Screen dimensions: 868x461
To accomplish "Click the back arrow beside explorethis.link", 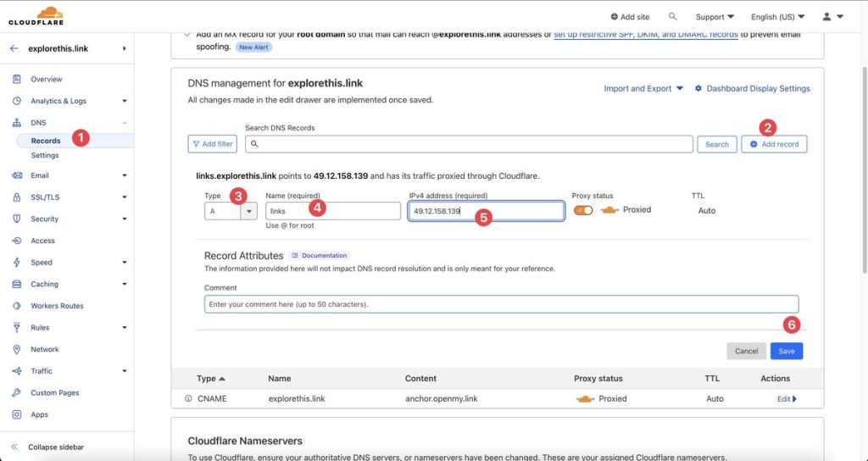I will point(14,48).
